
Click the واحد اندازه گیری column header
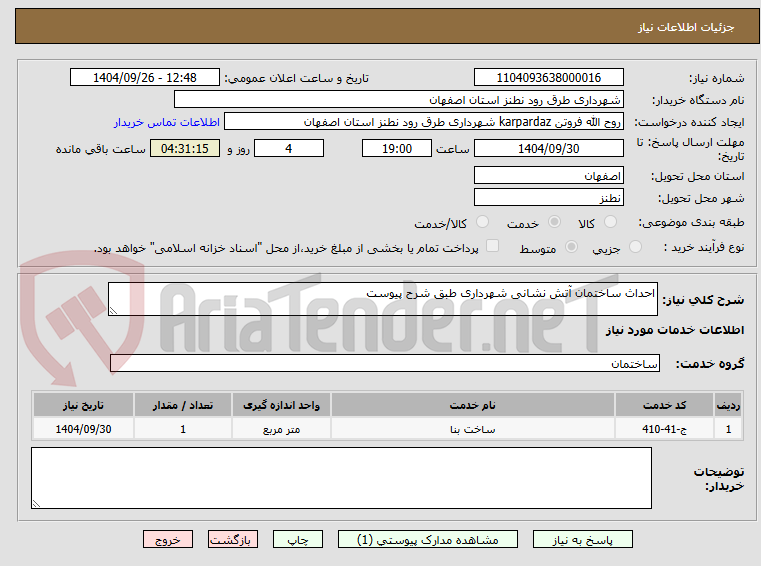(x=281, y=405)
